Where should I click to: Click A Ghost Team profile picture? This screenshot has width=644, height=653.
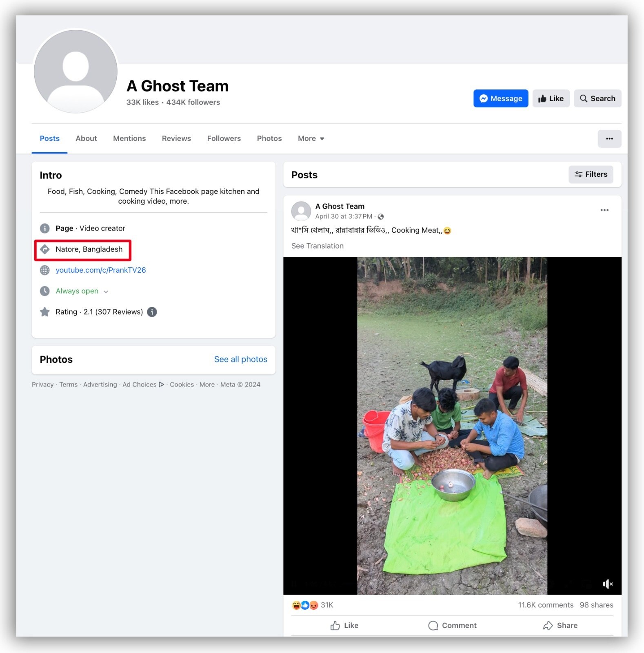point(76,72)
